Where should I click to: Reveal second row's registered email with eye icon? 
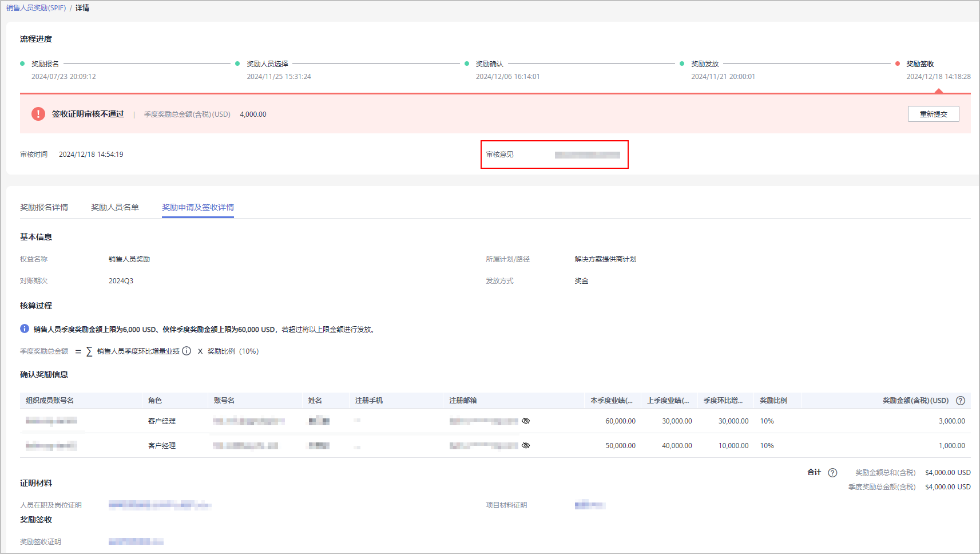[x=526, y=445]
